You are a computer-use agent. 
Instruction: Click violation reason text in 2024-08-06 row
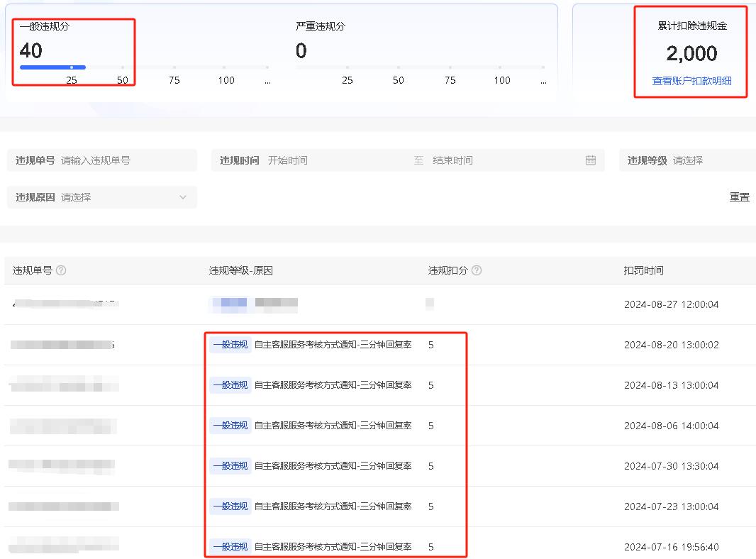333,426
